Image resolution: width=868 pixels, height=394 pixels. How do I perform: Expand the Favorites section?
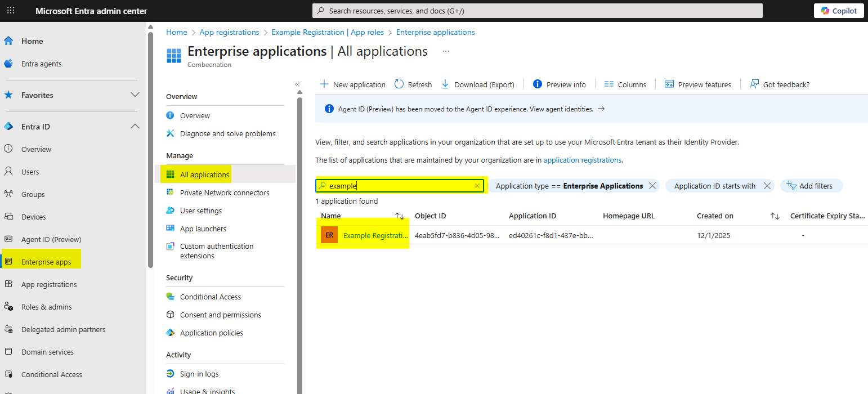point(135,95)
